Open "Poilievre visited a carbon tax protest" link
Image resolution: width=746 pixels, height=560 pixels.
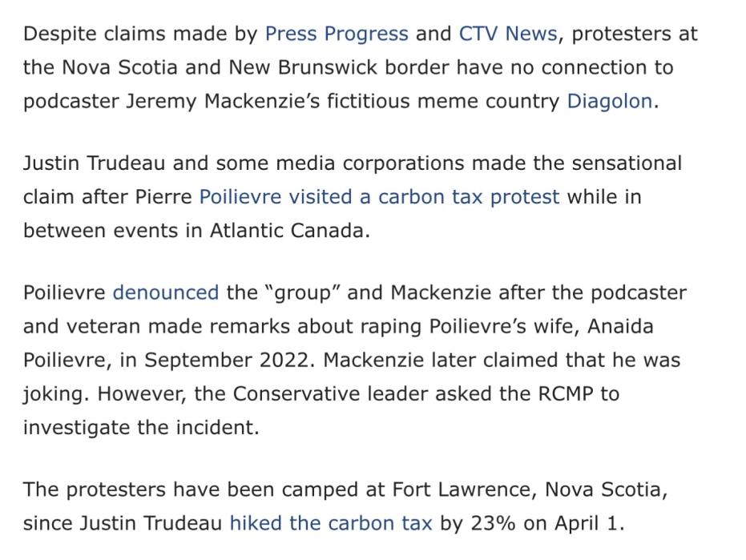(379, 197)
